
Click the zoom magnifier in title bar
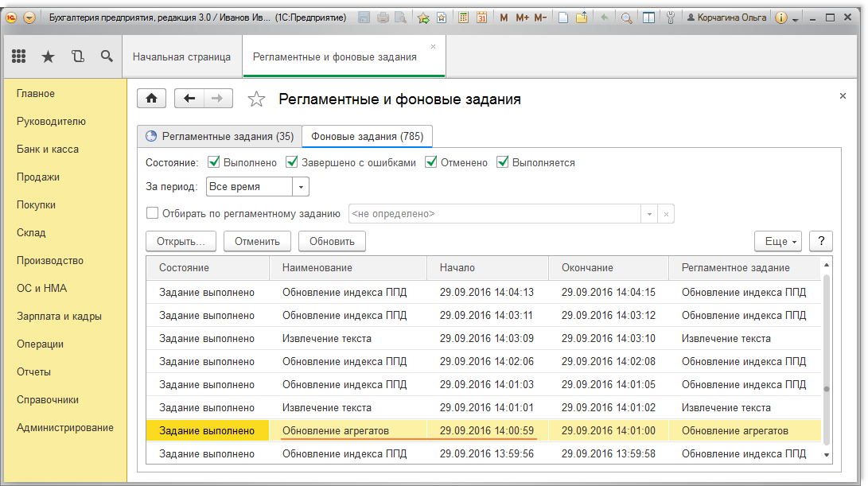[627, 17]
